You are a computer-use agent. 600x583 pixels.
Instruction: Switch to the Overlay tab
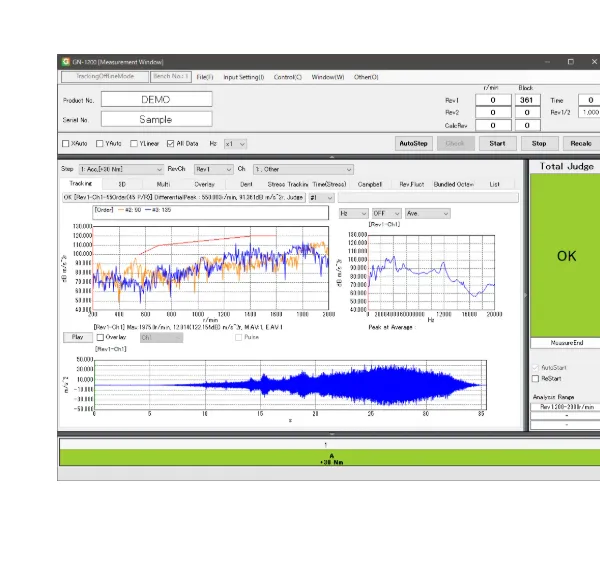205,184
